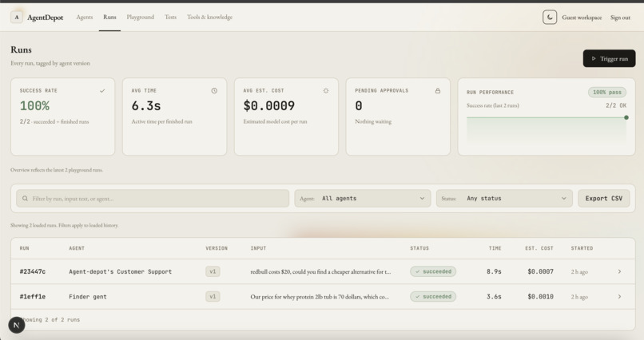Click the AgentDepot logo icon
644x340 pixels.
17,18
